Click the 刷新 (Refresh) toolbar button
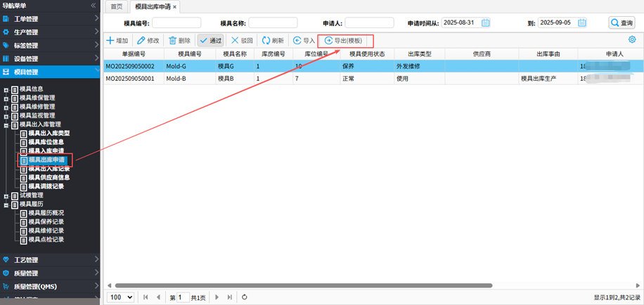 273,41
